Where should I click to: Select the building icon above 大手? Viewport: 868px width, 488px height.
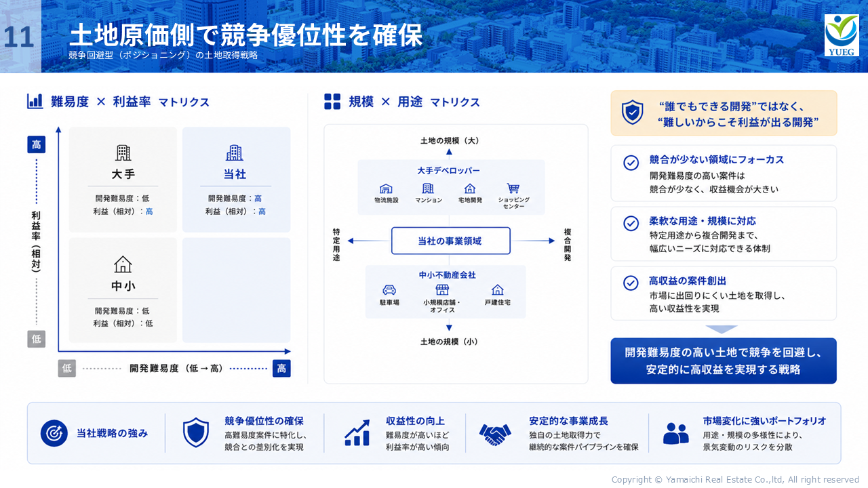coord(123,152)
